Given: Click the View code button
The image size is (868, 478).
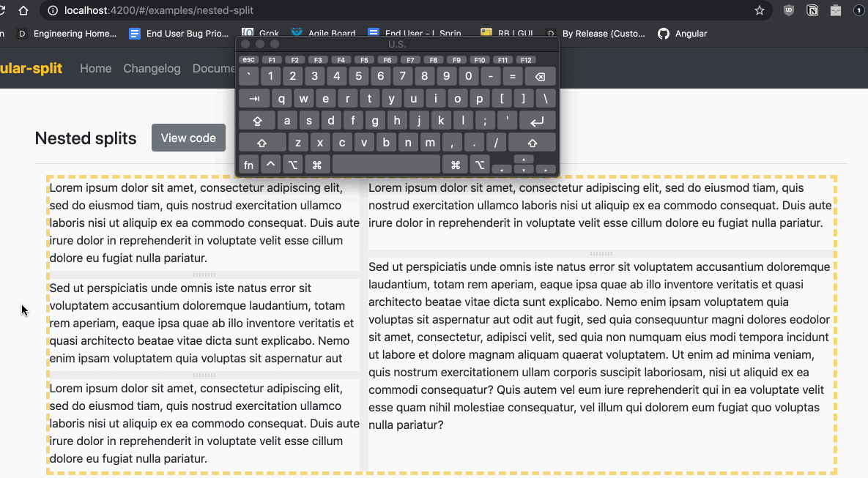Looking at the screenshot, I should pos(188,138).
